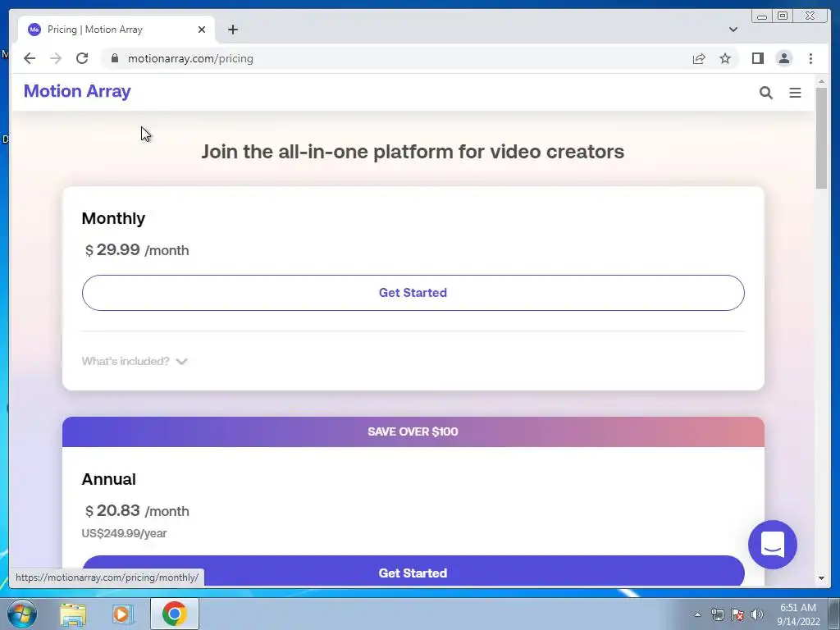Show hidden tray icons arrow

(697, 614)
